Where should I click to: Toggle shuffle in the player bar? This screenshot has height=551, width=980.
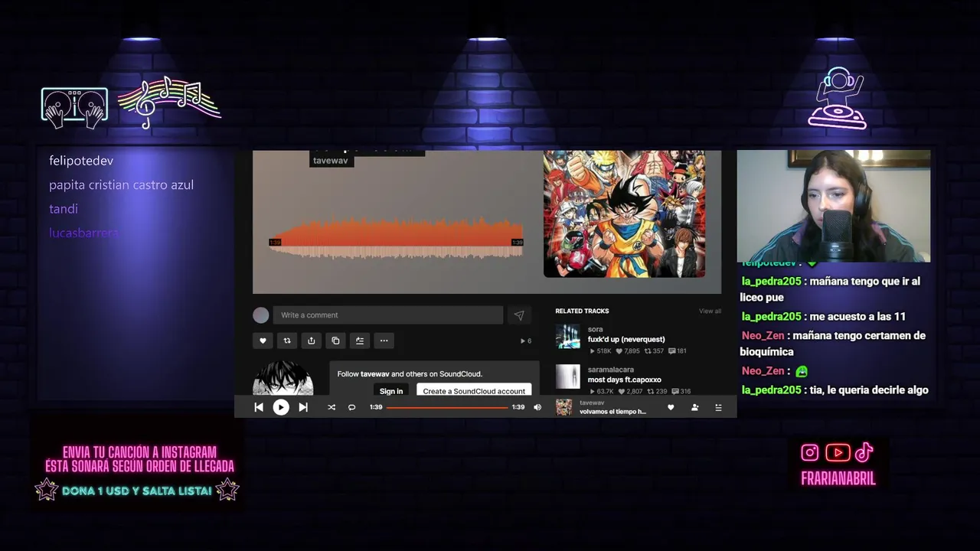[x=332, y=407]
